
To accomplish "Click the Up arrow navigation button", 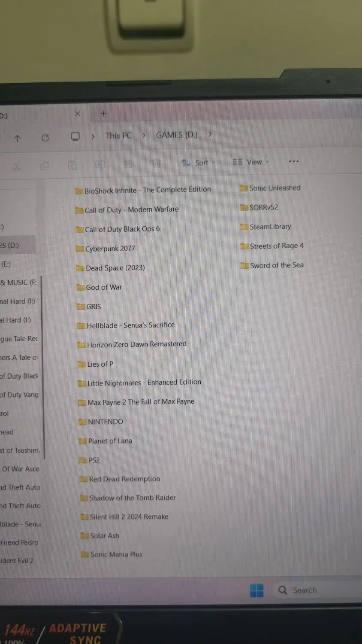I will tap(18, 138).
